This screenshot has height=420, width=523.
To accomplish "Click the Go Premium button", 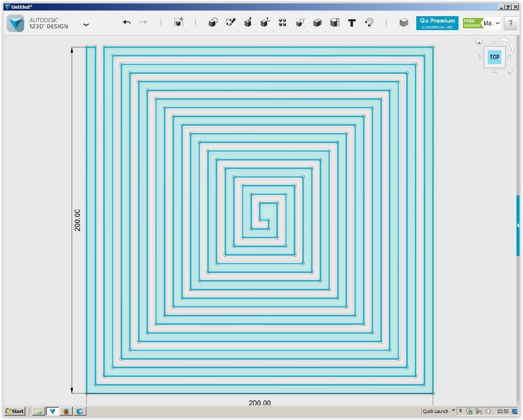I will 437,23.
